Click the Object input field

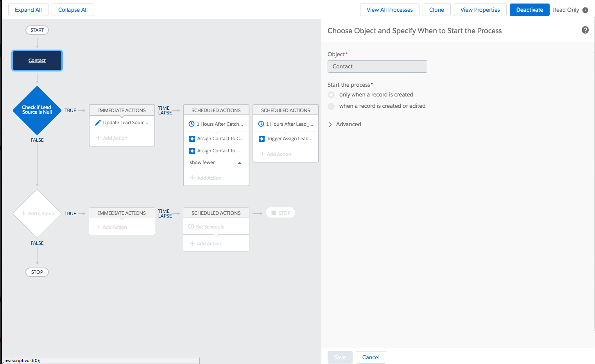(377, 66)
